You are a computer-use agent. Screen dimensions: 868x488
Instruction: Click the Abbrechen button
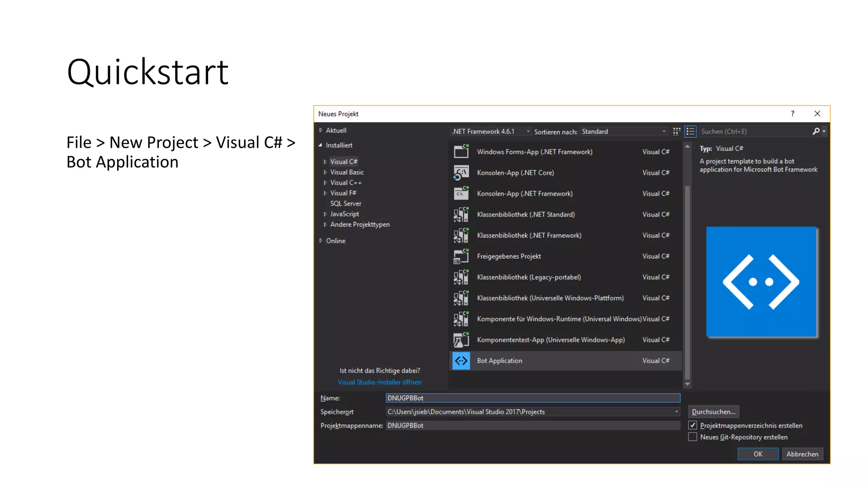(802, 454)
